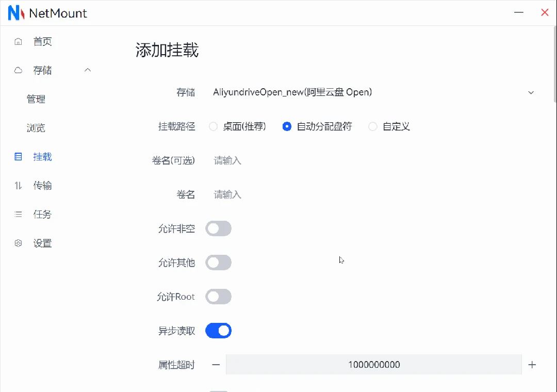The height and width of the screenshot is (392, 557).
Task: Click the 属性超时 field label
Action: (x=176, y=365)
